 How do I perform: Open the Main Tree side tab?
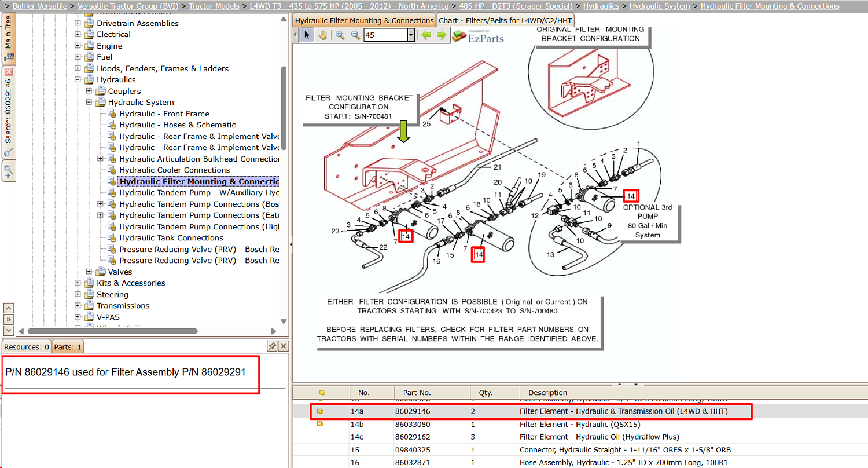tap(9, 38)
